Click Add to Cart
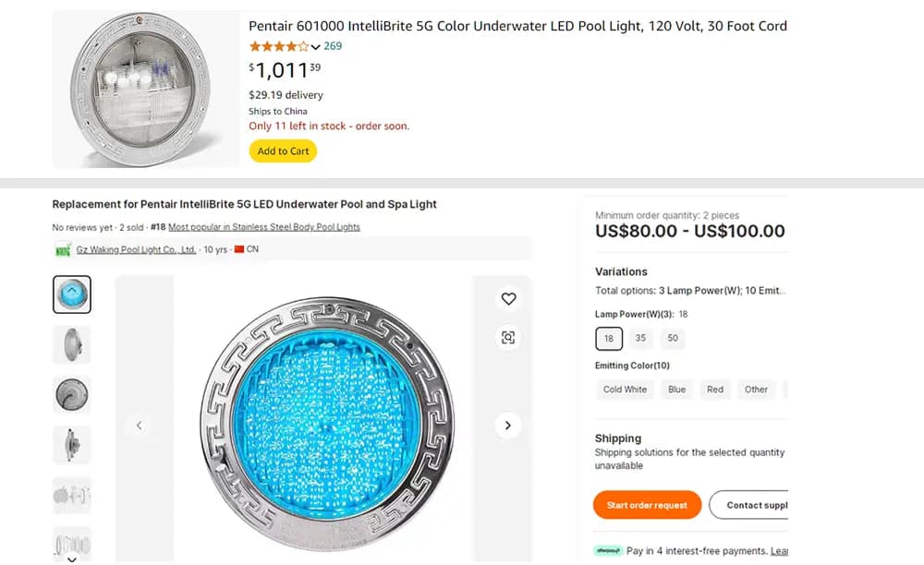 click(283, 150)
